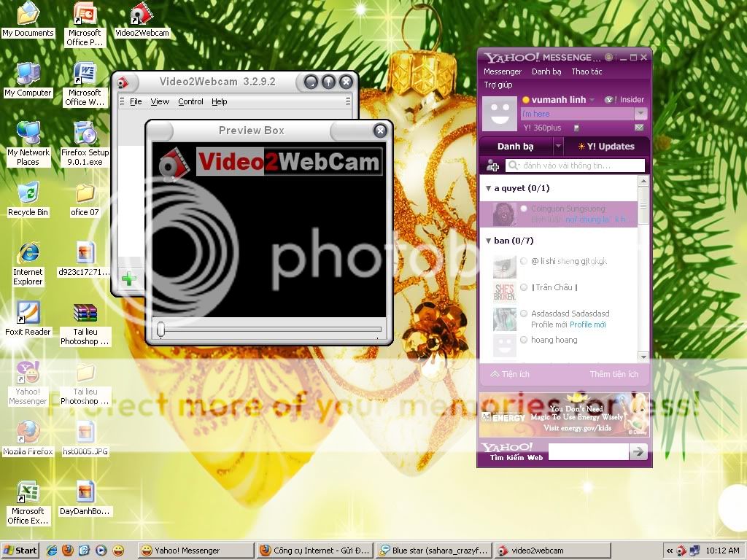
Task: Open the Danh bạ menu in the menu bar
Action: [x=546, y=71]
